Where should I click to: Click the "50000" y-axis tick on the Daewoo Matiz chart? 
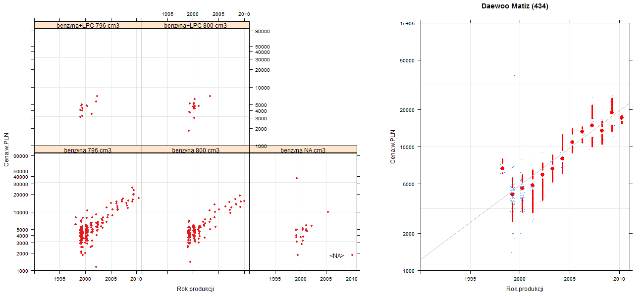(408, 60)
